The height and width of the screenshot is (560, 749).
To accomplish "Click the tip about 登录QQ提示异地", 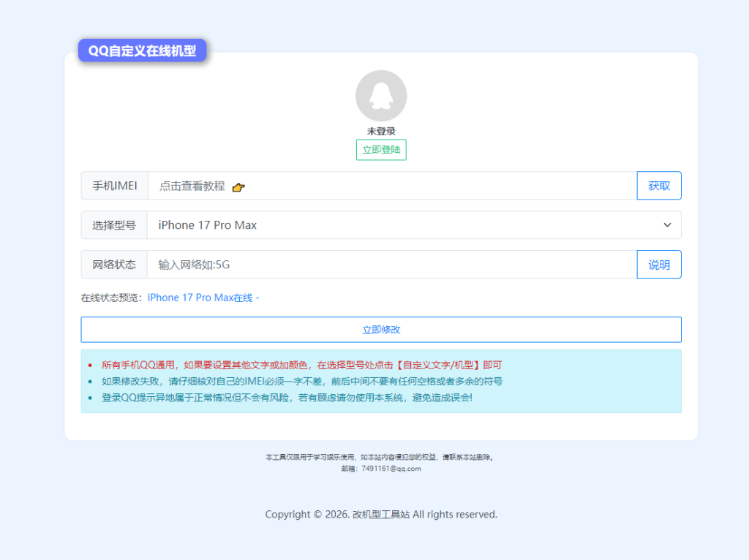I will [287, 398].
